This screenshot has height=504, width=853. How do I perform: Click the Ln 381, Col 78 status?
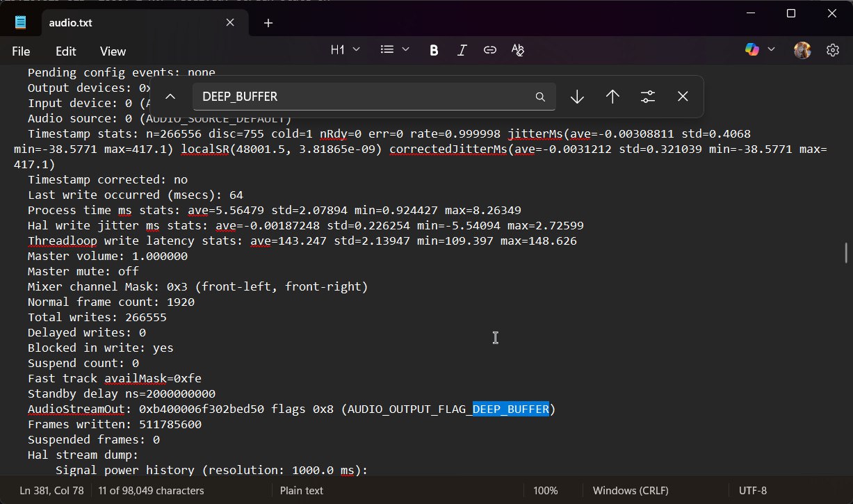[x=51, y=490]
